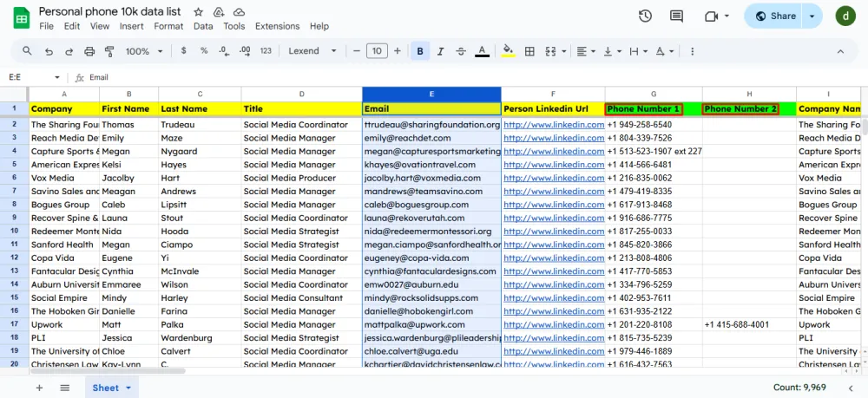Open the fill color picker
This screenshot has width=868, height=398.
(508, 51)
